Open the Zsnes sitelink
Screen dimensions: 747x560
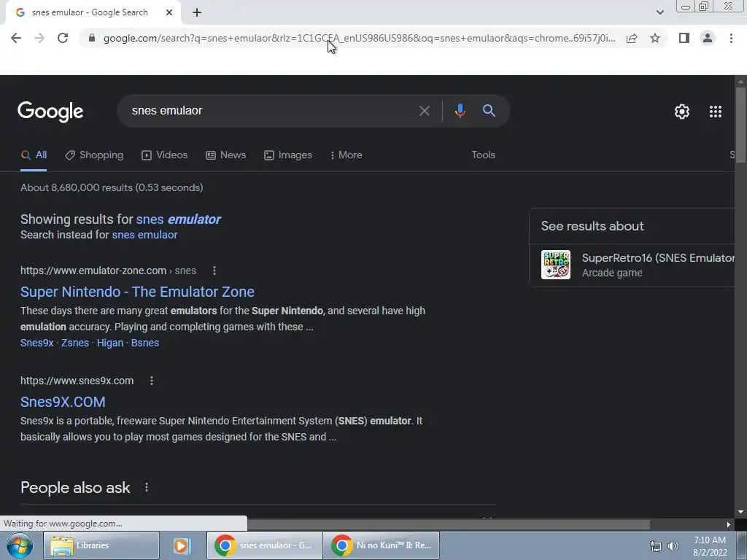coord(75,343)
